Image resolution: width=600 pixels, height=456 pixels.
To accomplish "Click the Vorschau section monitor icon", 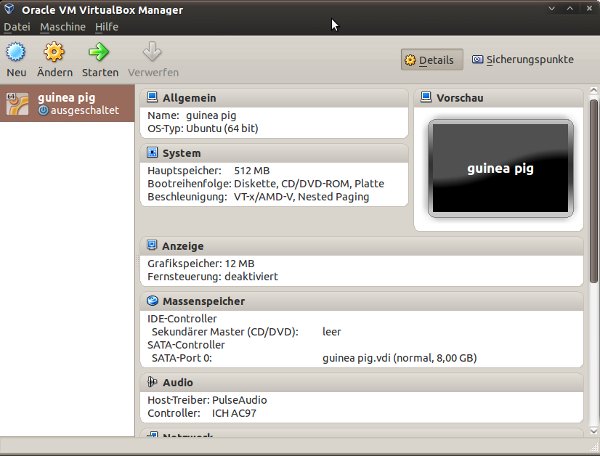I will (426, 97).
